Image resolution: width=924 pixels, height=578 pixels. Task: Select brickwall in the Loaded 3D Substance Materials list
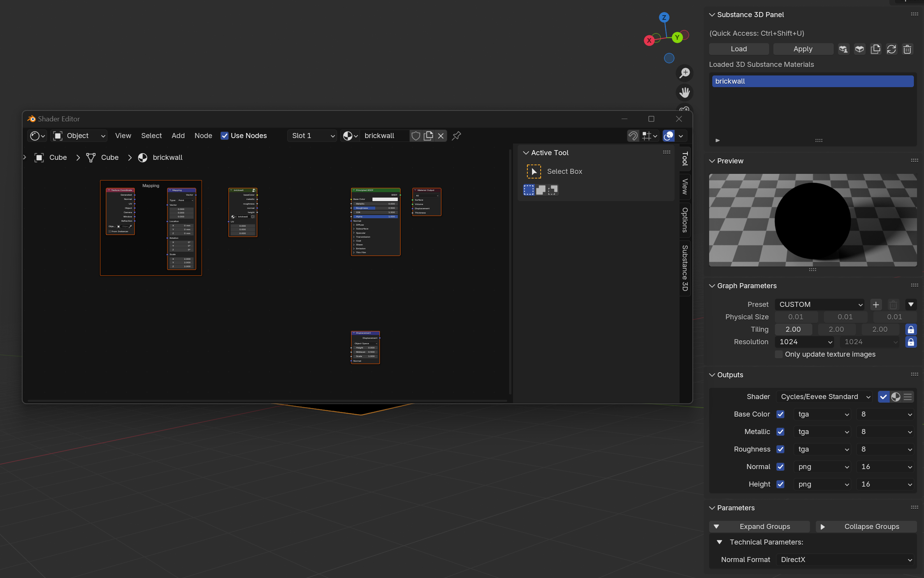coord(812,81)
